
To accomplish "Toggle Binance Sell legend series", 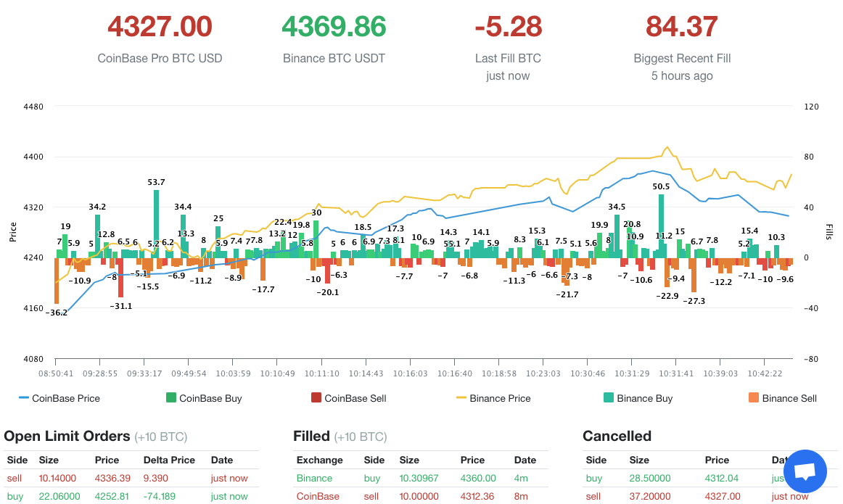I will (x=782, y=398).
